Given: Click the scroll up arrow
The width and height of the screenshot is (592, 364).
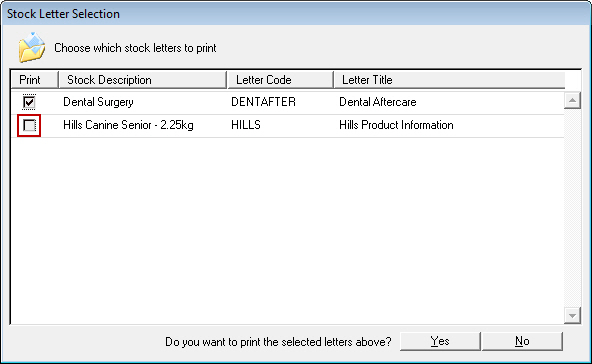Looking at the screenshot, I should point(572,100).
